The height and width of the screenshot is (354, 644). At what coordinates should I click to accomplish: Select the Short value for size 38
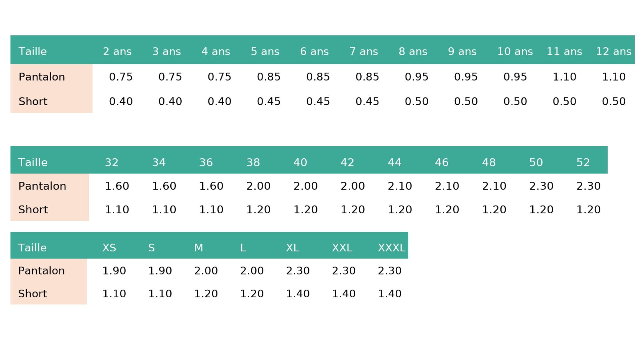(258, 210)
